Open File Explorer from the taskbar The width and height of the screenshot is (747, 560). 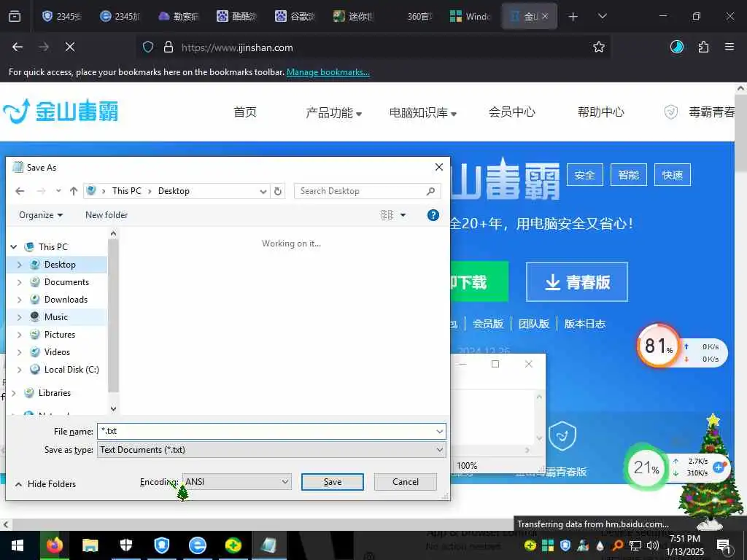(x=90, y=545)
